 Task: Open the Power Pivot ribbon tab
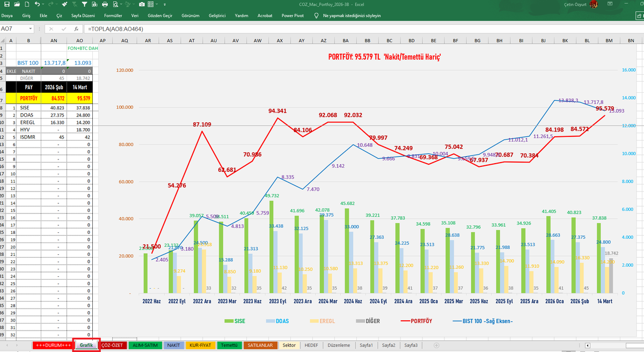(292, 16)
